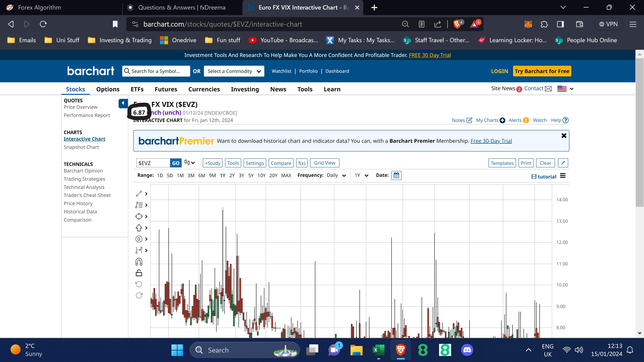Switch to Forex Algorithm tab
The width and height of the screenshot is (644, 362).
pyautogui.click(x=61, y=8)
